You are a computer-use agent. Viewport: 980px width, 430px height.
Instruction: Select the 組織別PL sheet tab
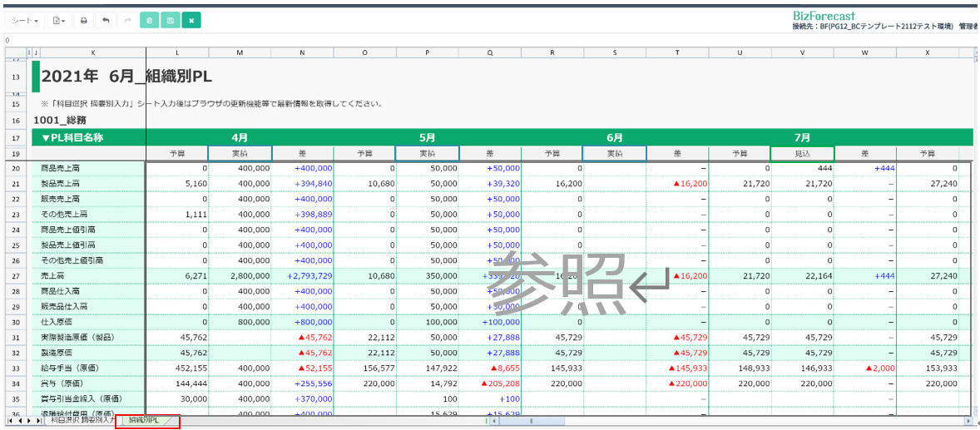coord(145,422)
